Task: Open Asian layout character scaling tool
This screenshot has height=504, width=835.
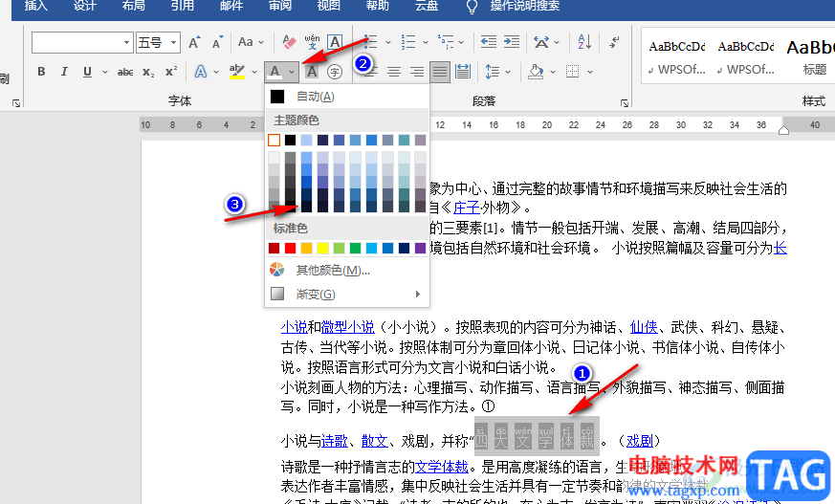Action: [x=541, y=42]
